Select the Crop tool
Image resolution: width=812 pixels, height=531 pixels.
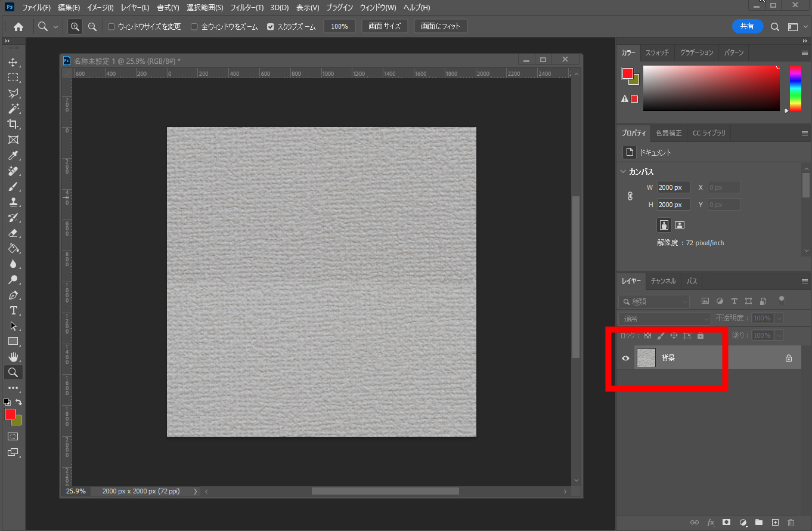[x=13, y=124]
